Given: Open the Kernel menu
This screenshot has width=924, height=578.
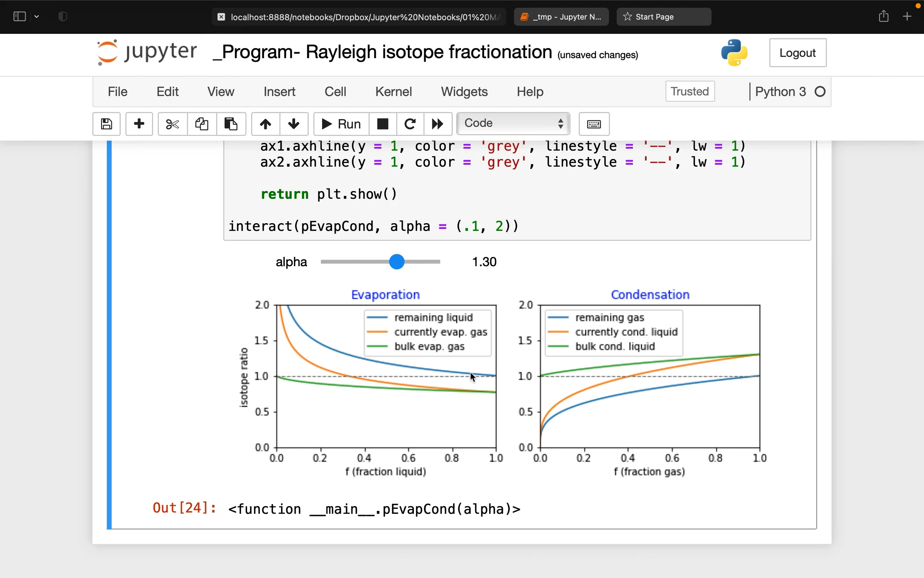Looking at the screenshot, I should click(393, 92).
